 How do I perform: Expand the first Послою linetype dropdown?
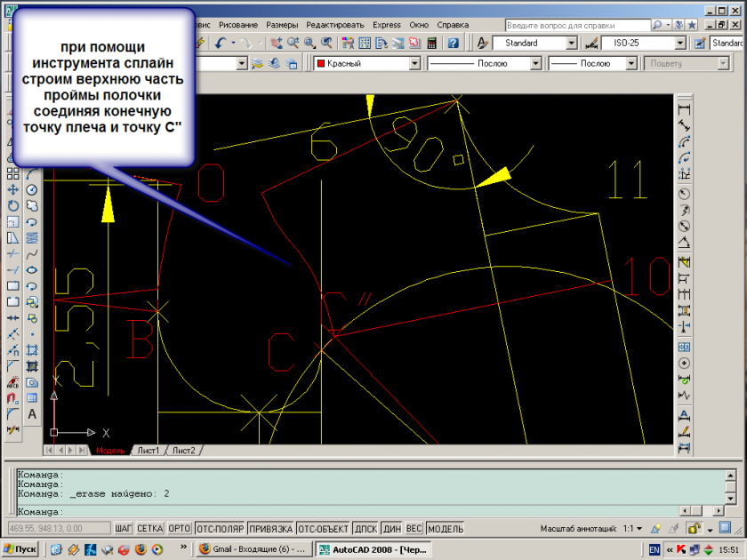536,63
